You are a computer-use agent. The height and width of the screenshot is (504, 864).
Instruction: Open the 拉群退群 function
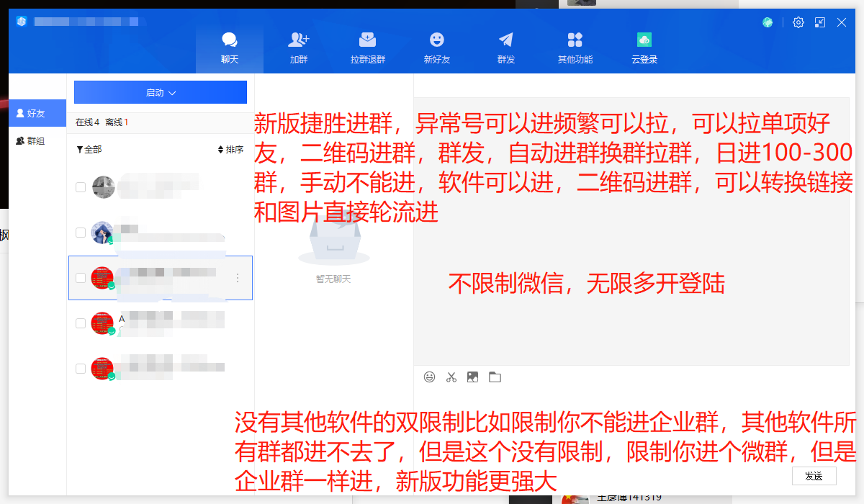coord(368,48)
